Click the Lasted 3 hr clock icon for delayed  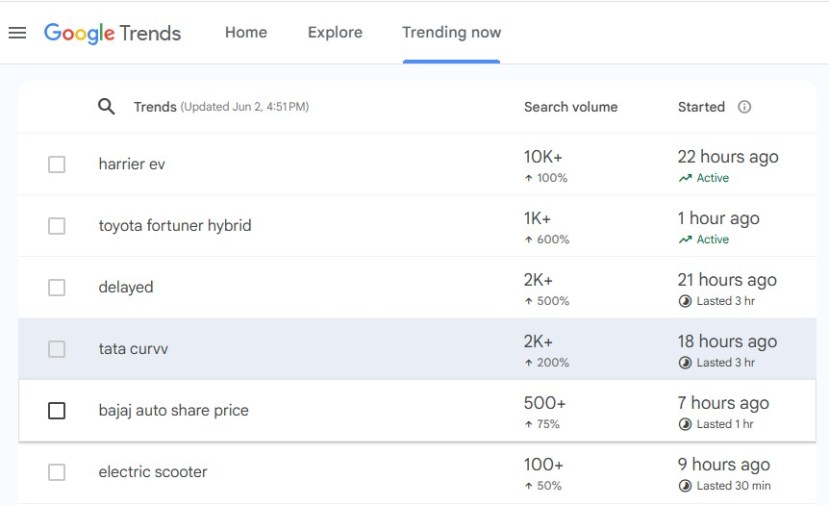coord(685,301)
